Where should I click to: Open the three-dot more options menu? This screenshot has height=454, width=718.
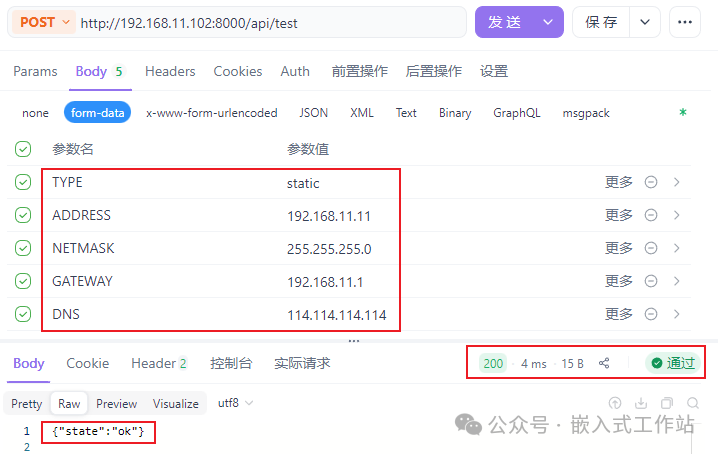[684, 22]
